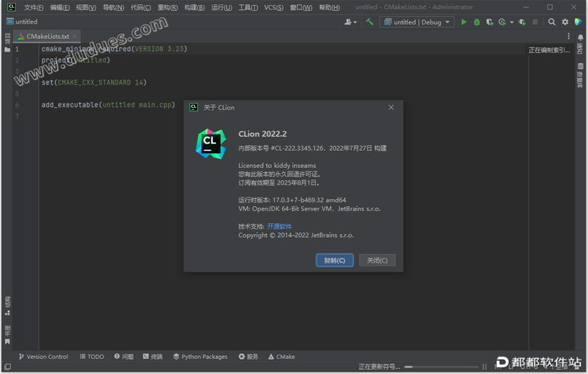Follow the 开源软件 support link
Viewport: 588px width, 374px height.
(279, 226)
